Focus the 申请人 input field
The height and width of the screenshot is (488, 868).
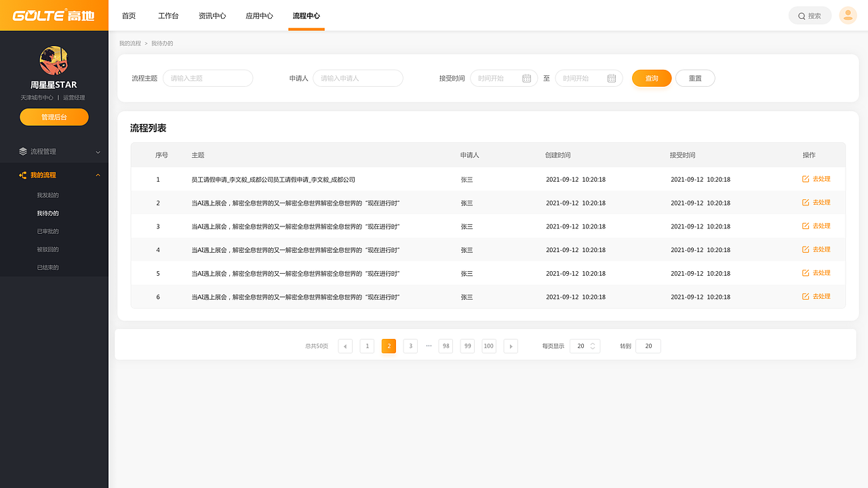click(x=358, y=79)
